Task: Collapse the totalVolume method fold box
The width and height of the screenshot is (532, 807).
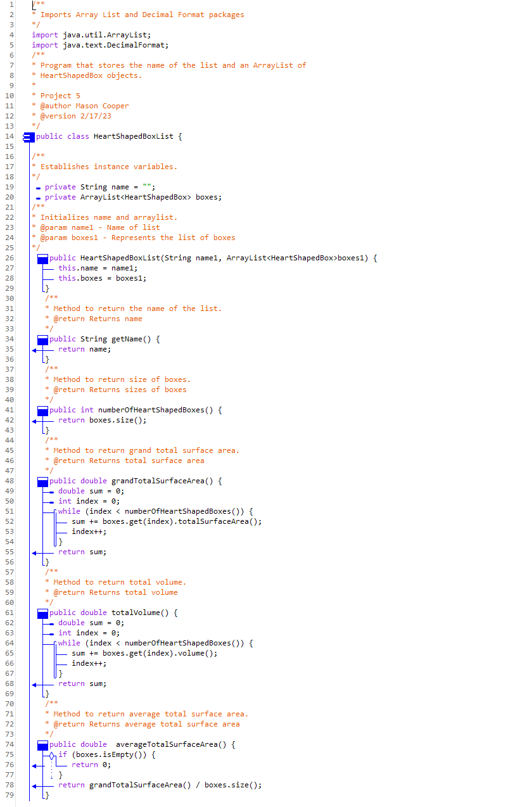Action: (43, 613)
